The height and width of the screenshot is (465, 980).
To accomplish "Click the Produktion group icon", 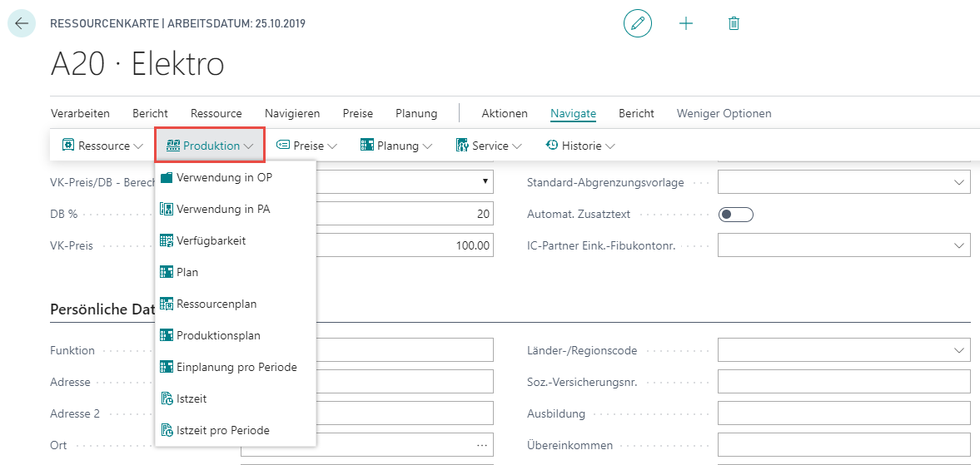I will [172, 146].
